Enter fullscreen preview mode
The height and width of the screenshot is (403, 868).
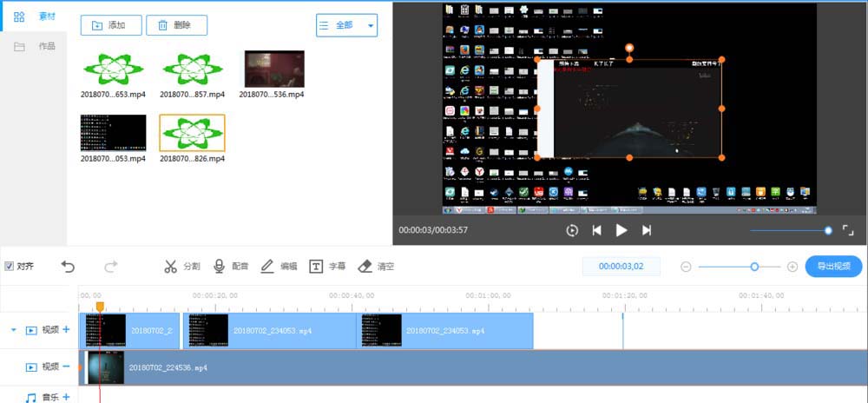[x=848, y=230]
